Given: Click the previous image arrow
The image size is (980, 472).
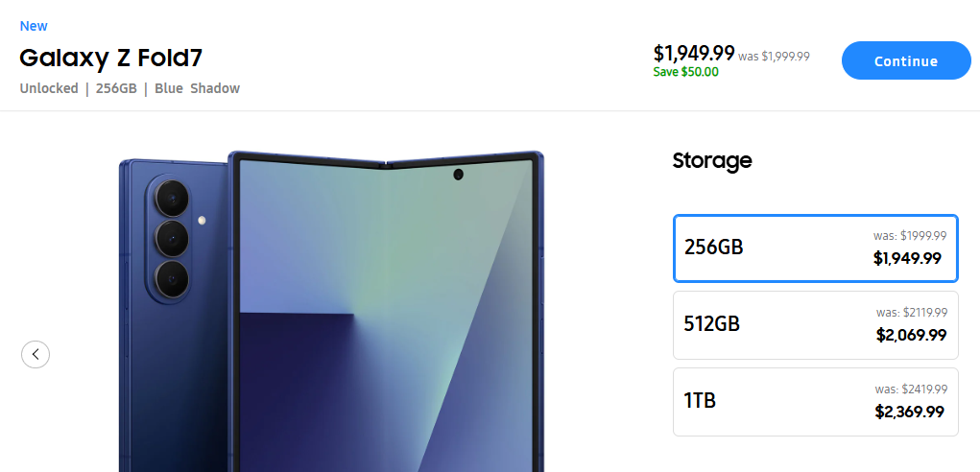Looking at the screenshot, I should tap(36, 354).
